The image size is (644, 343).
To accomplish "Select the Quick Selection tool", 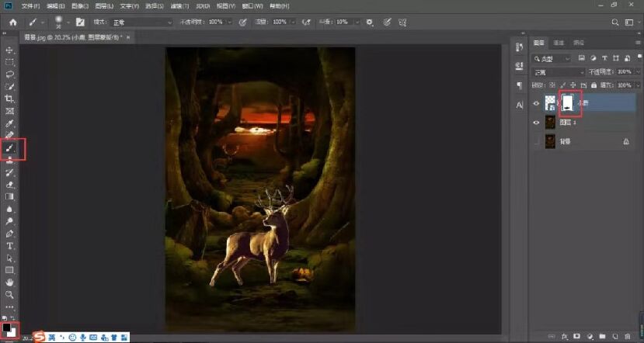I will point(9,87).
